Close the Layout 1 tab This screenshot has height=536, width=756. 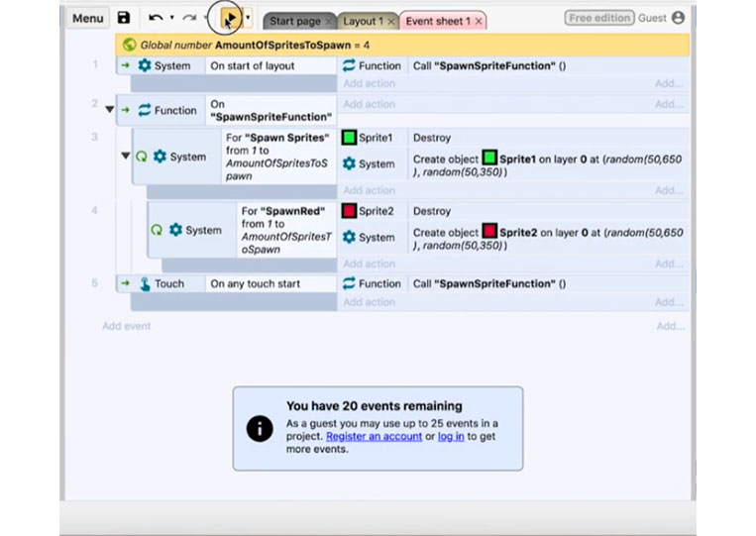(391, 22)
